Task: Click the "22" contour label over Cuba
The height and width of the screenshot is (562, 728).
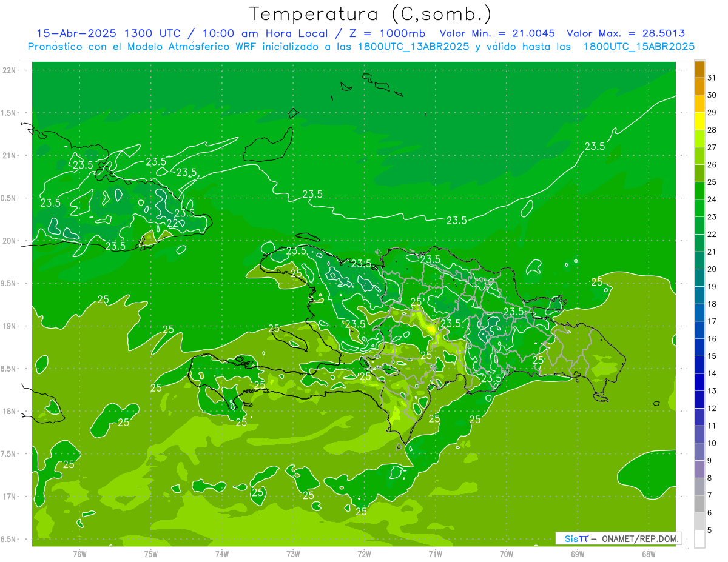Action: (172, 224)
